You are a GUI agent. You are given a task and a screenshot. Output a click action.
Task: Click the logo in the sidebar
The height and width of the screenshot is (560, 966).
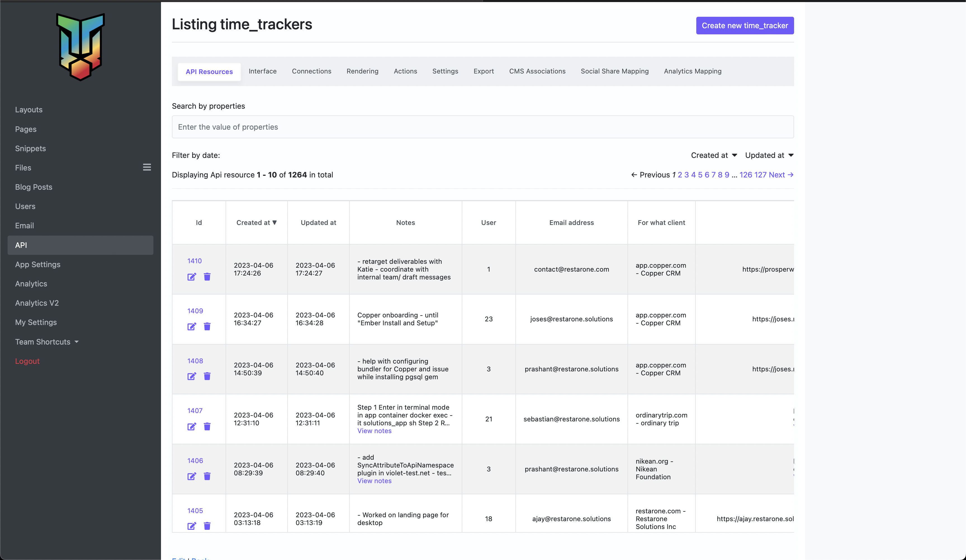click(80, 47)
